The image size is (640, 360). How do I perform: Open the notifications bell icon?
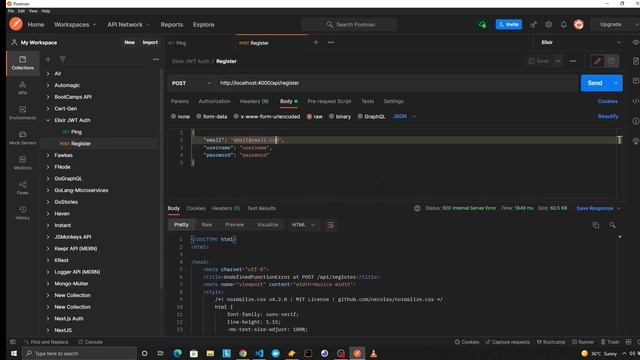(563, 24)
